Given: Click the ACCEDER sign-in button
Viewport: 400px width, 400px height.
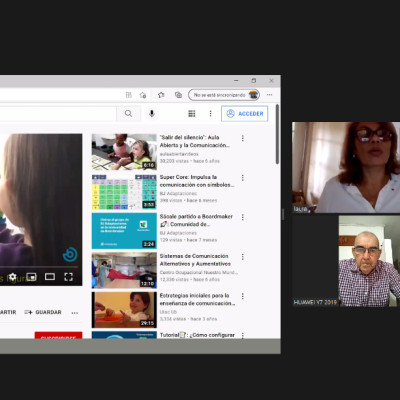Looking at the screenshot, I should click(x=245, y=114).
